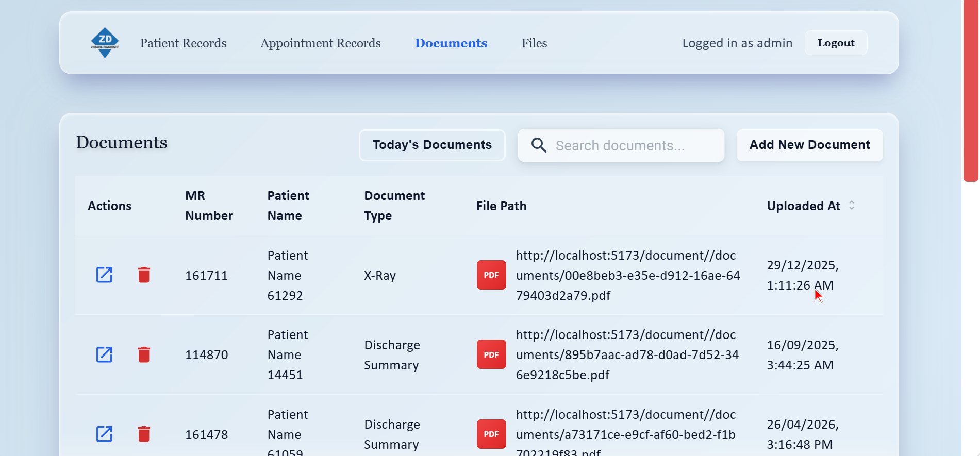This screenshot has height=456, width=980.
Task: Select MR number 114870 cell
Action: pyautogui.click(x=206, y=354)
